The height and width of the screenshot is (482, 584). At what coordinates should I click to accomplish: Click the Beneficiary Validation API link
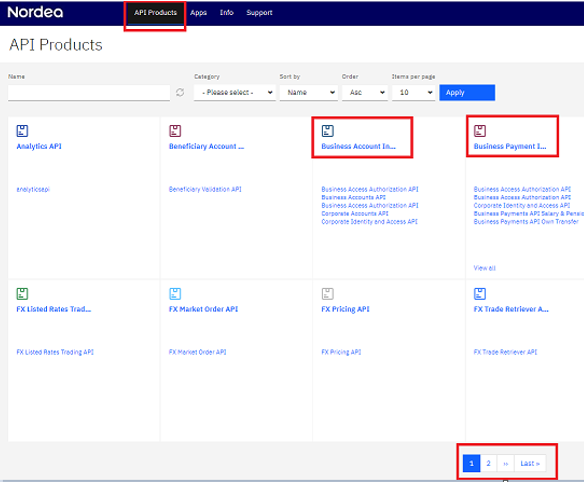pyautogui.click(x=205, y=189)
